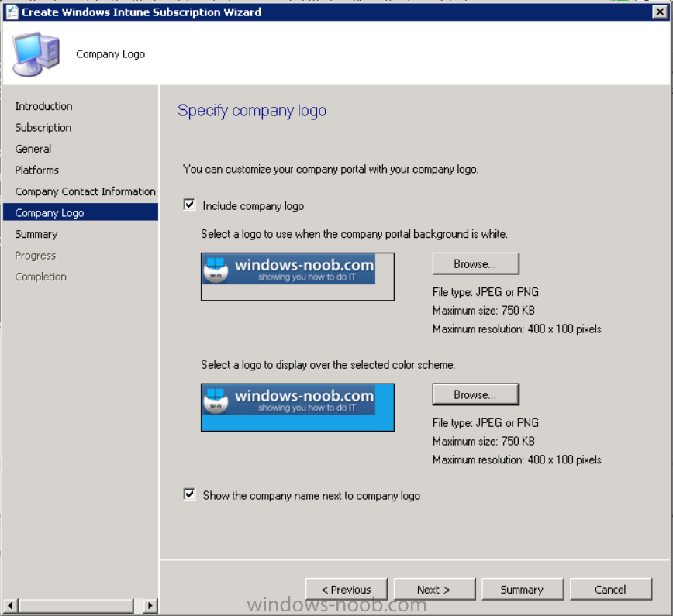
Task: Click the computer icon beside Company Logo header
Action: 36,54
